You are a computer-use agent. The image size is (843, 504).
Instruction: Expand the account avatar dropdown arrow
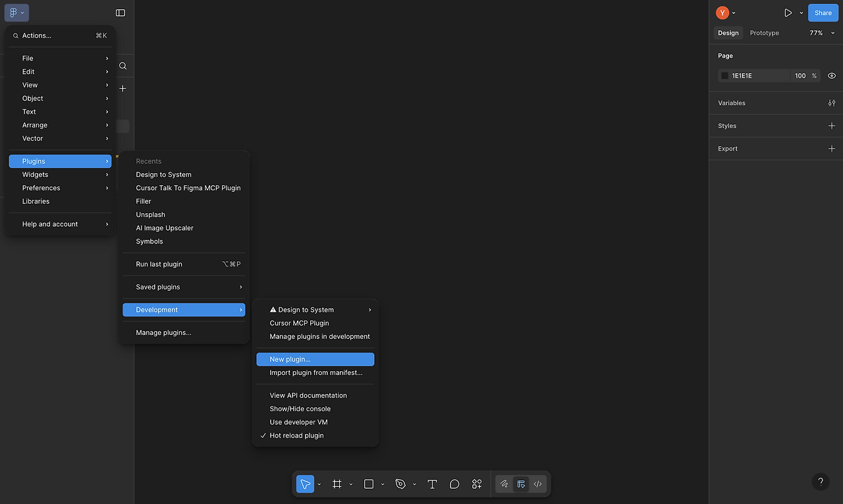point(734,13)
